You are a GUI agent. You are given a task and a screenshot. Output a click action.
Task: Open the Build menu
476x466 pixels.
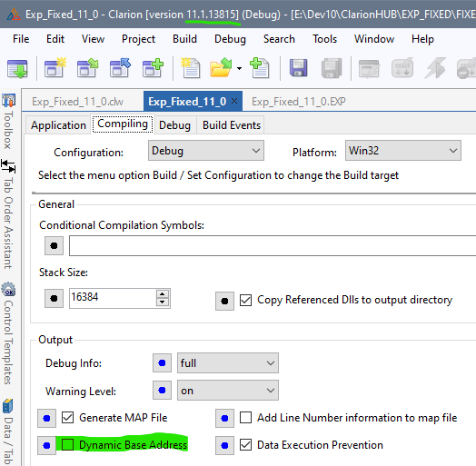184,39
